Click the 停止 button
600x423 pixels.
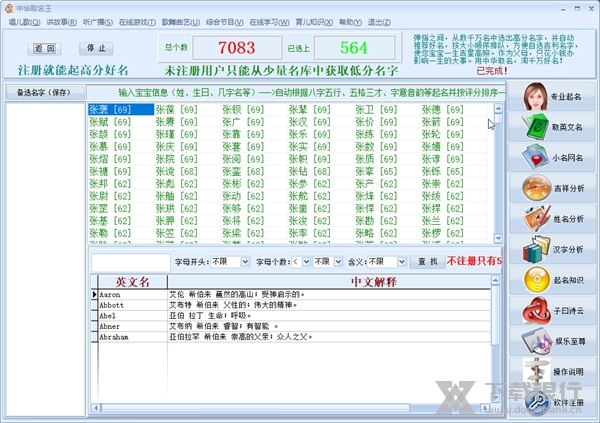(x=96, y=48)
